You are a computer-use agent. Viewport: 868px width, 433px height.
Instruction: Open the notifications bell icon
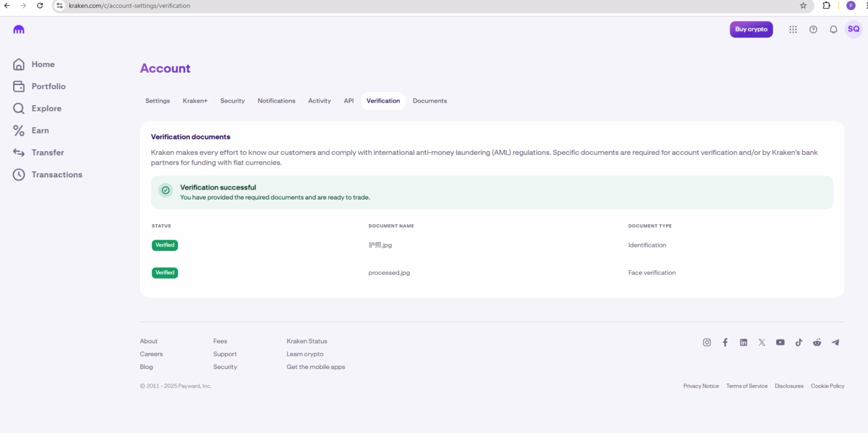(x=833, y=29)
